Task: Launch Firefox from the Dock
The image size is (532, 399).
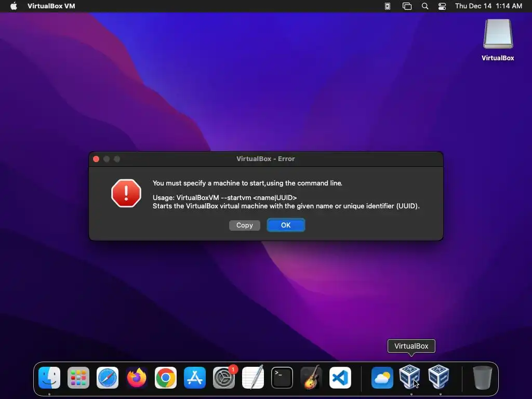Action: 137,378
